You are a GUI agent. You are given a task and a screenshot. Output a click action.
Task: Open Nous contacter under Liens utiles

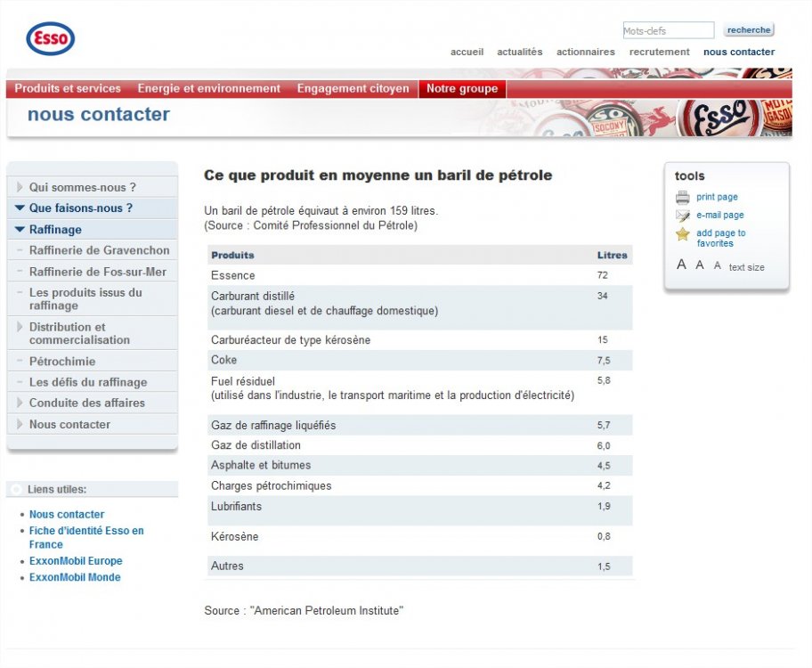pyautogui.click(x=67, y=514)
